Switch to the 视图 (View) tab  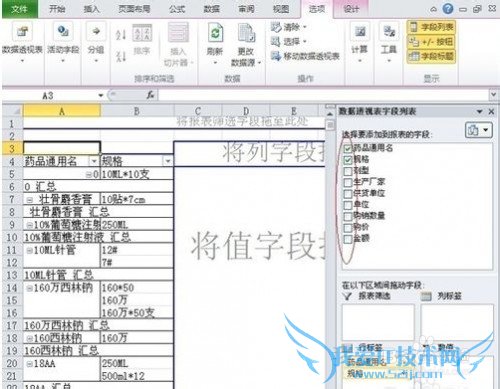point(281,9)
